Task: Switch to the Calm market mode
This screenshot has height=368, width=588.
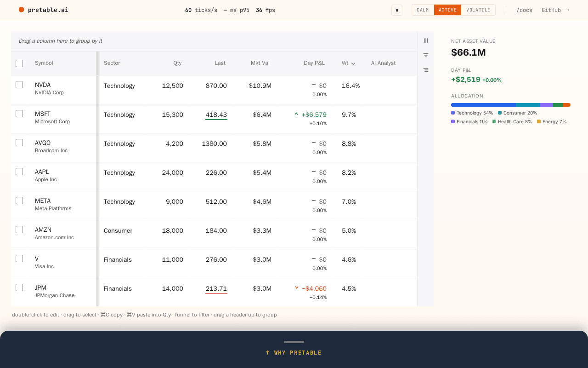Action: [x=423, y=10]
